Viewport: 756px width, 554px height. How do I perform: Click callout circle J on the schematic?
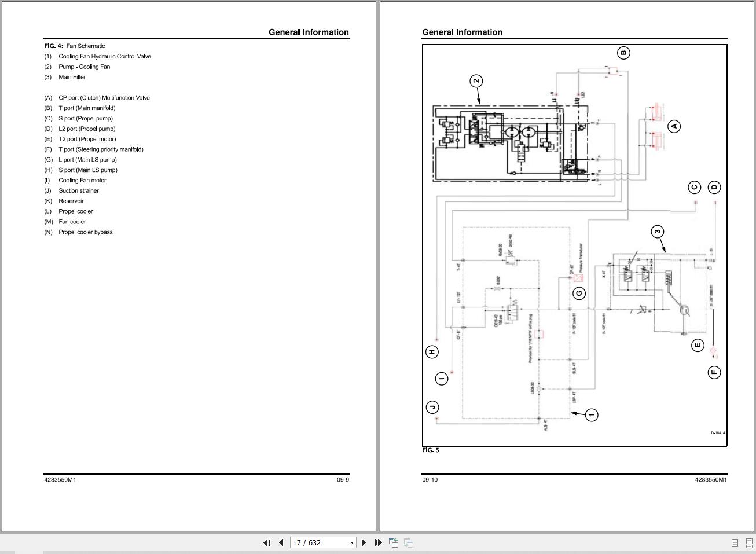pos(432,407)
